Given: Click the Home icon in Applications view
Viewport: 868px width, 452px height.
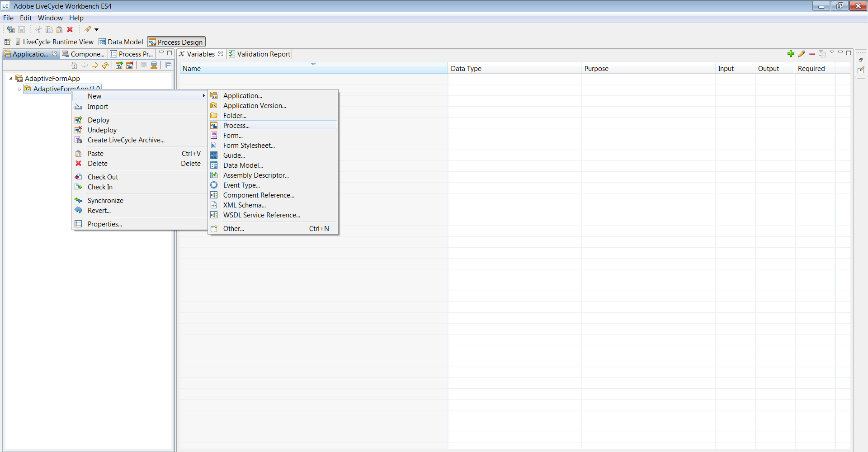Looking at the screenshot, I should pos(75,66).
